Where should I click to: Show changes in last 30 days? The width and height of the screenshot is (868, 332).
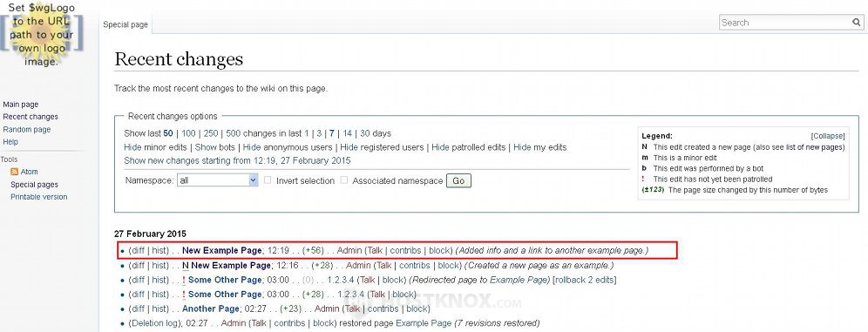pos(365,133)
